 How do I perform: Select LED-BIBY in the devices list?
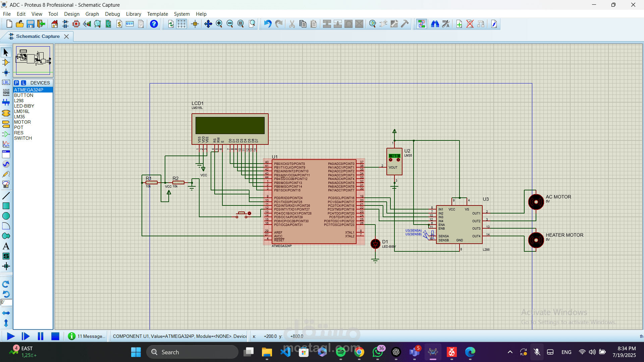coord(33,106)
